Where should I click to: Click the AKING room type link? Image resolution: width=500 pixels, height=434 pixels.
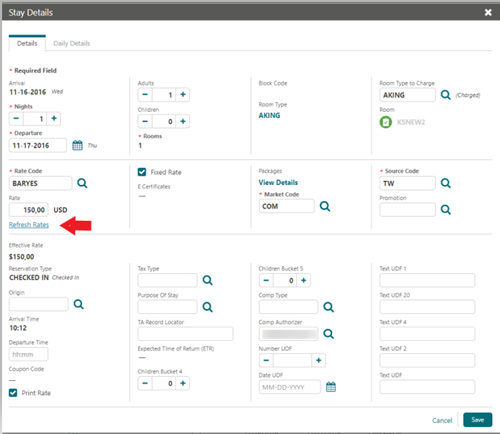(269, 115)
